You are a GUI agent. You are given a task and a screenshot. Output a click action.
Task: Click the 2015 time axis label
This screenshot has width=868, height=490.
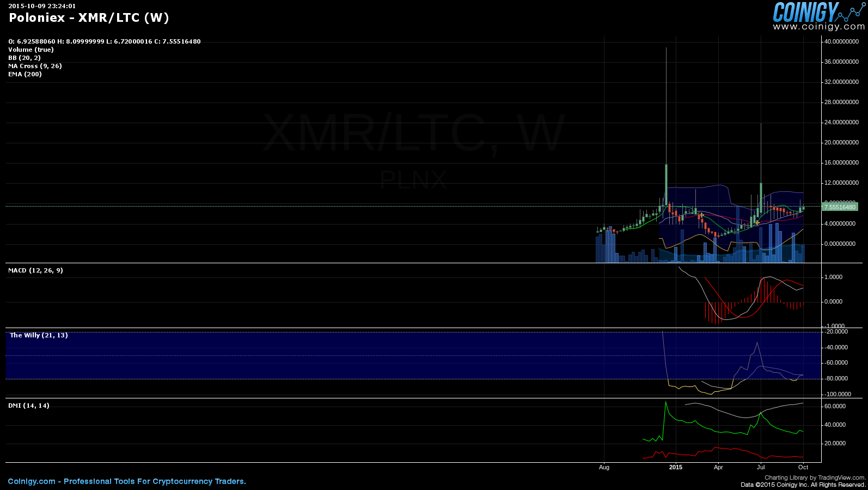pos(676,467)
